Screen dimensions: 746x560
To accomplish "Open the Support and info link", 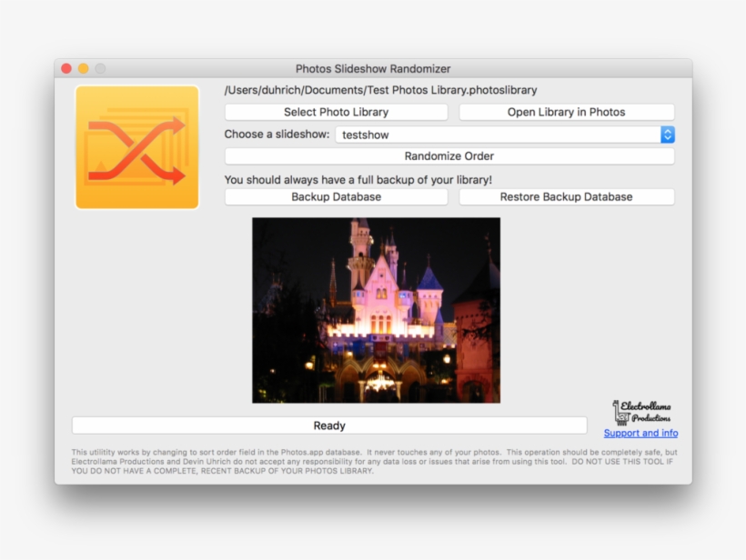I will pos(640,433).
